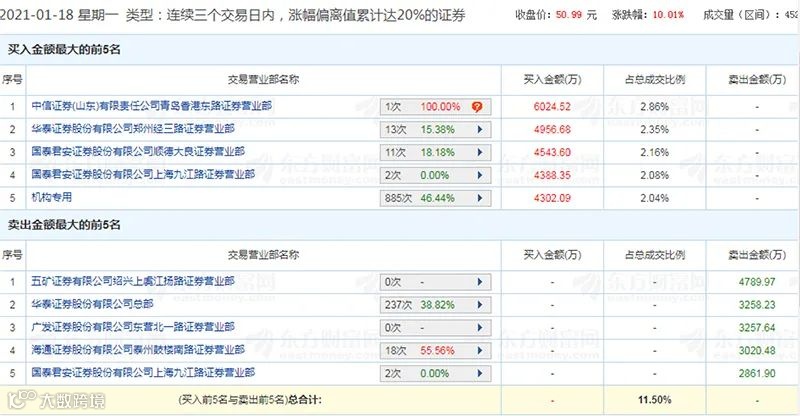This screenshot has width=800, height=416.
Task: Expand arrow for 上海九江路 row in sell table
Action: pyautogui.click(x=480, y=374)
